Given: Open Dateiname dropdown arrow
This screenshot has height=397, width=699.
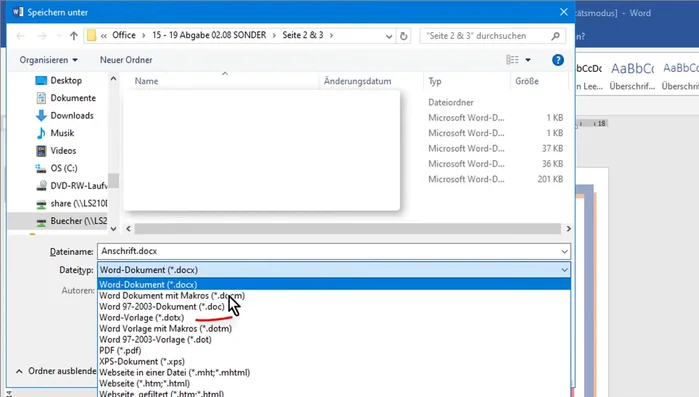Looking at the screenshot, I should 564,252.
